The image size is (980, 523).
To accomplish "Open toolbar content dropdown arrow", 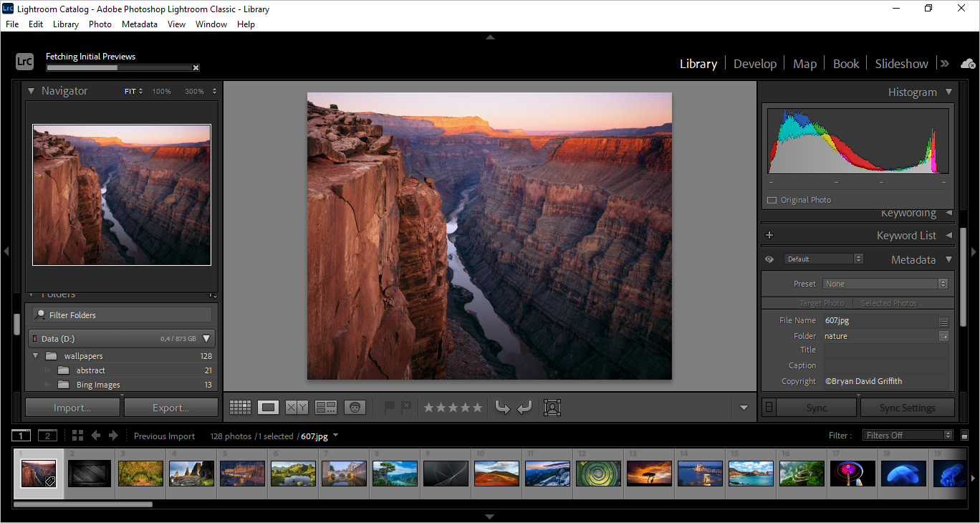I will click(743, 408).
